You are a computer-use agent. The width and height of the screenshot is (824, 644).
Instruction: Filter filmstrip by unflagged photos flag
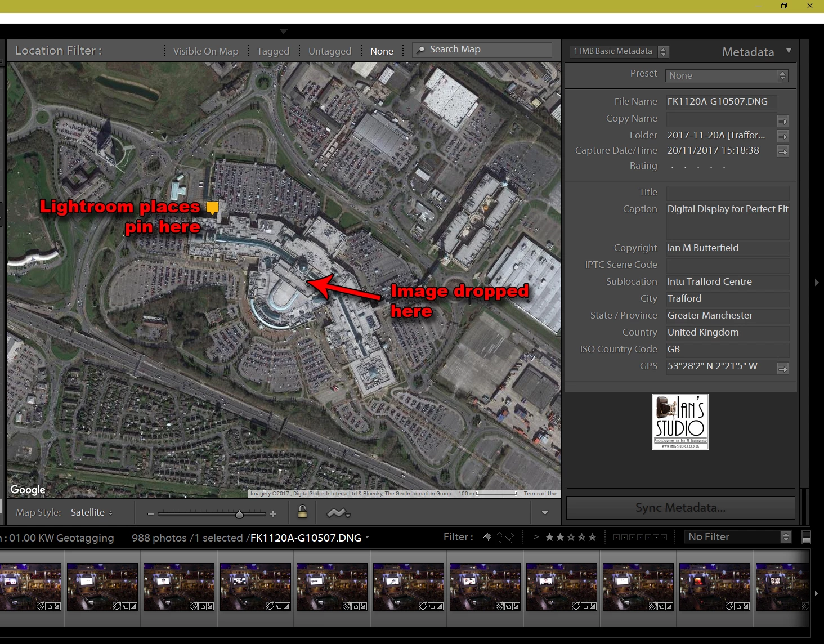point(499,537)
